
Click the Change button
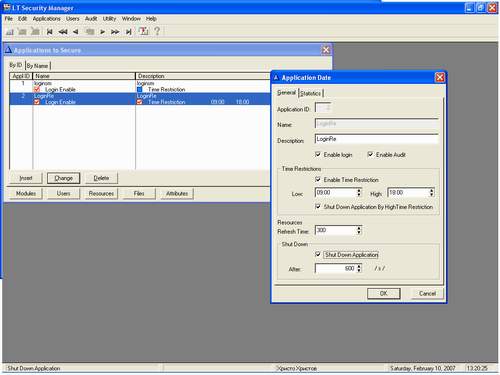click(64, 178)
